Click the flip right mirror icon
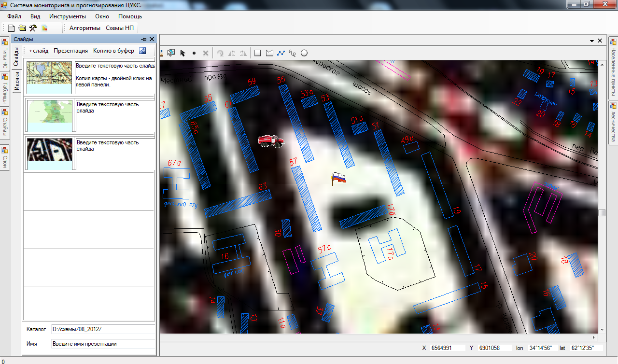 coord(243,53)
